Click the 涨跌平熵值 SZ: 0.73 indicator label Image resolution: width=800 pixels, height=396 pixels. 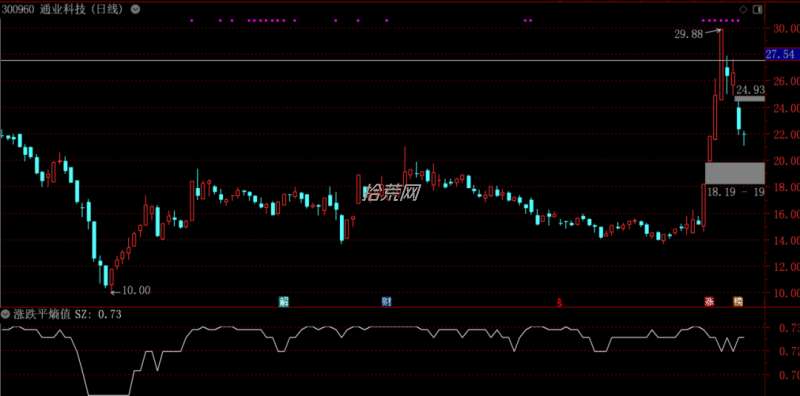click(66, 314)
